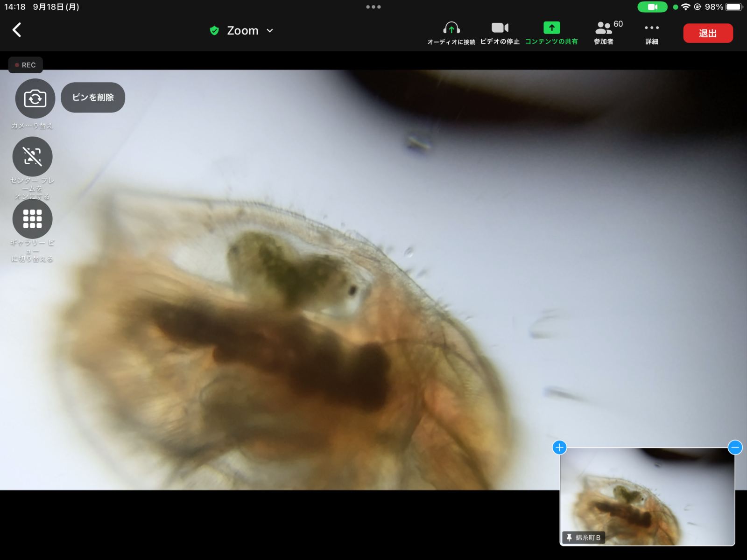Stop video using the camera icon
Viewport: 747px width, 560px height.
[500, 33]
